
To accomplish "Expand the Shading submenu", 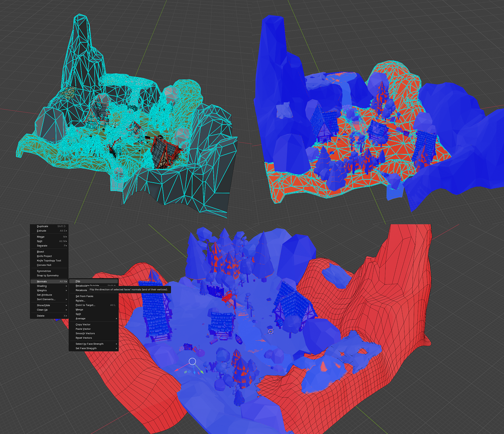I will pyautogui.click(x=41, y=286).
